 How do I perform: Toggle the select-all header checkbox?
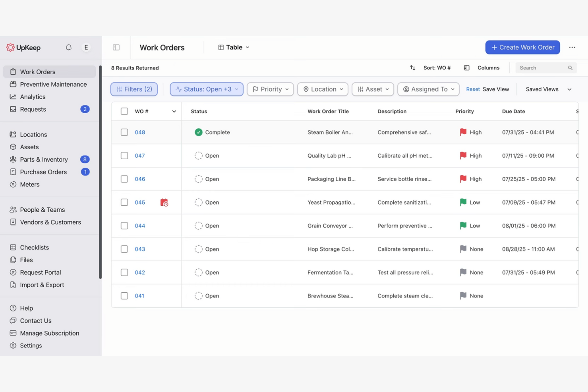[124, 111]
